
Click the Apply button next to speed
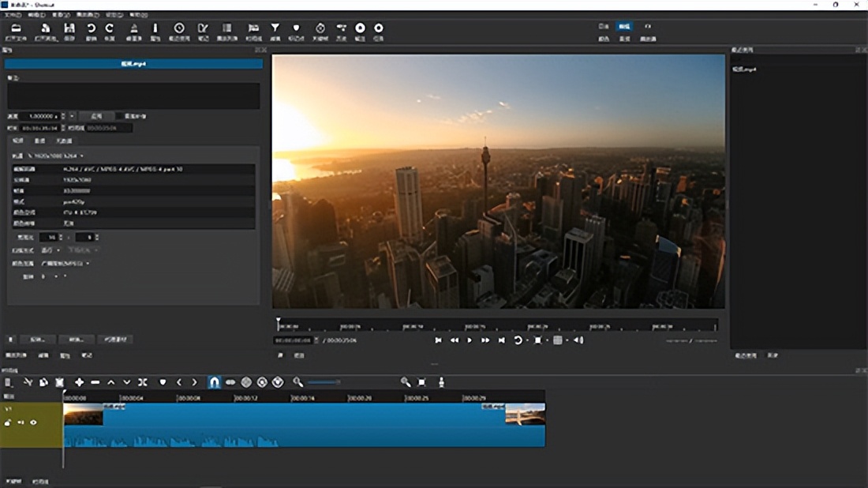(96, 116)
